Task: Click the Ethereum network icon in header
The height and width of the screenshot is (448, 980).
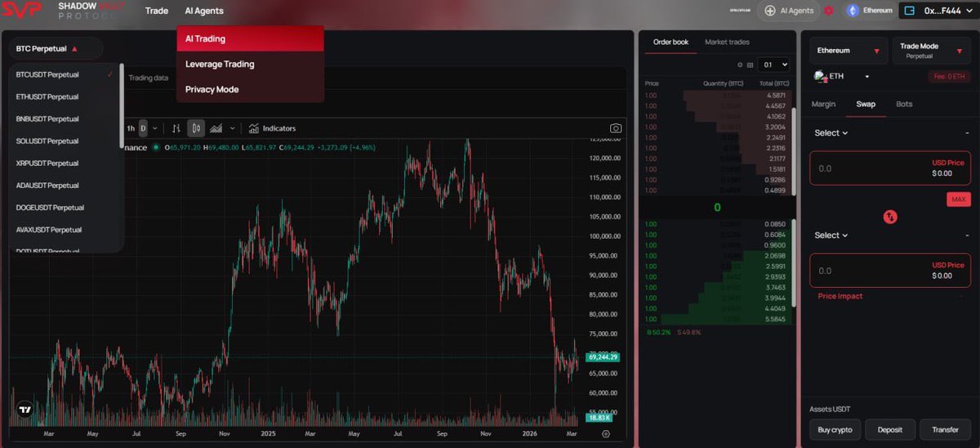Action: [853, 11]
